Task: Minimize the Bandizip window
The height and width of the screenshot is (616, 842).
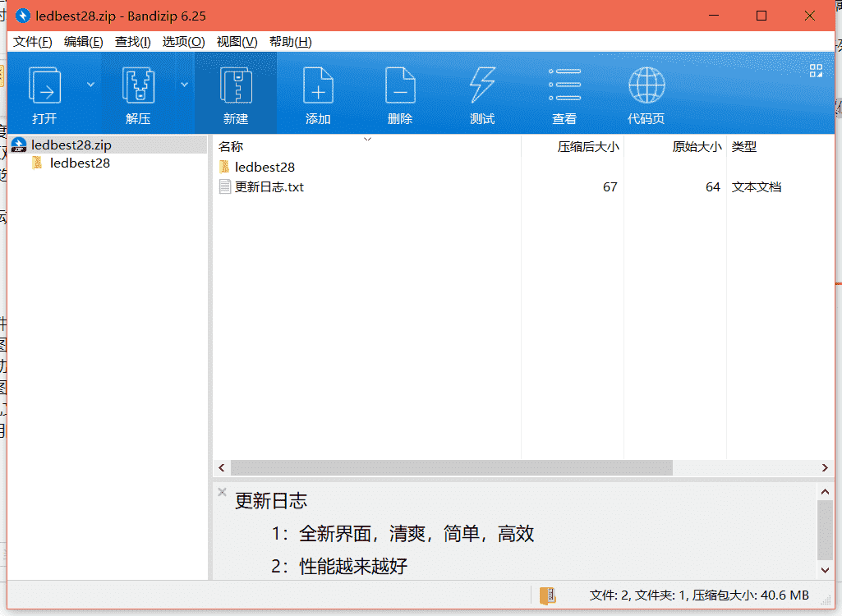Action: click(714, 16)
